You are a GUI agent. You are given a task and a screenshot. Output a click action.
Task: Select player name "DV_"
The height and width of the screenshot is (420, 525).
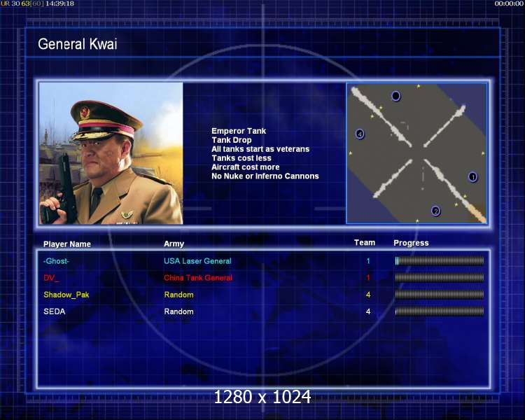(x=51, y=278)
